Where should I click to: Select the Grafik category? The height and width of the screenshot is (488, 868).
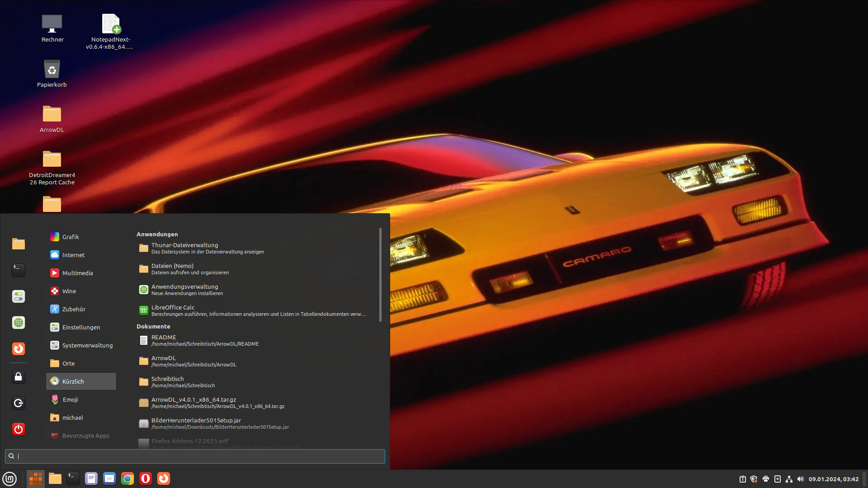[x=71, y=237]
